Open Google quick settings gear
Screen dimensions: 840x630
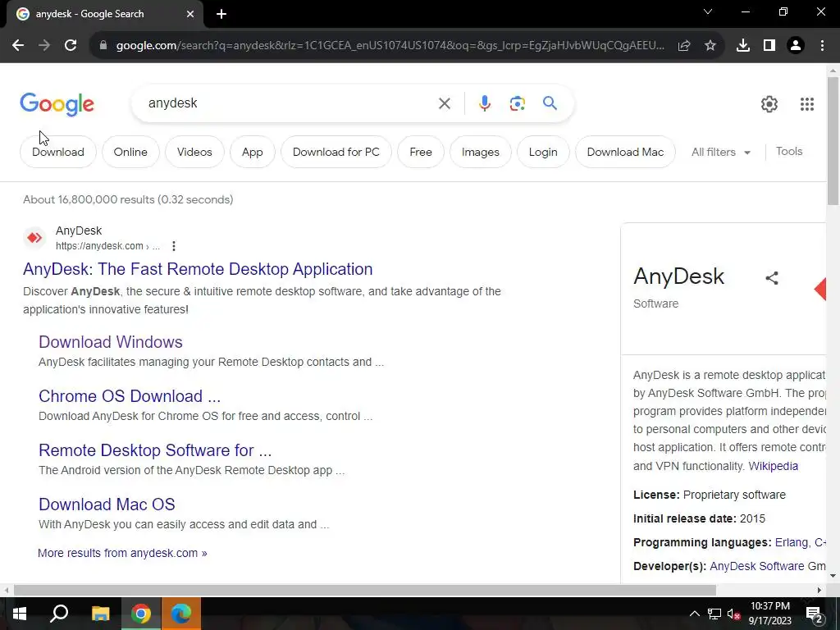(x=769, y=104)
